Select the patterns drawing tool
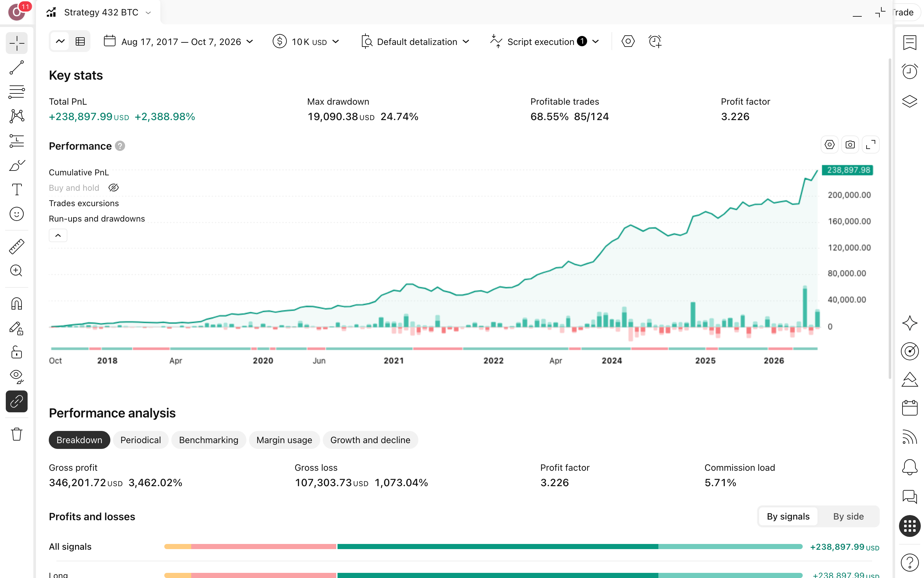The image size is (924, 578). pos(17,116)
